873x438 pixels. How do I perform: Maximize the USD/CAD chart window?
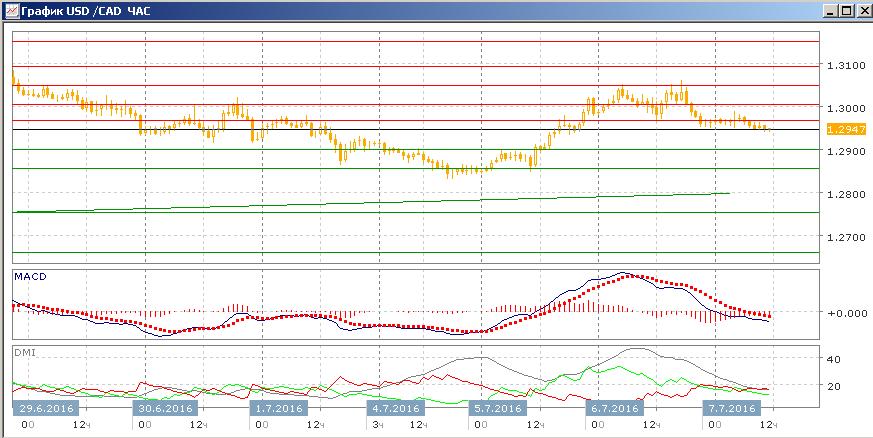[x=845, y=10]
